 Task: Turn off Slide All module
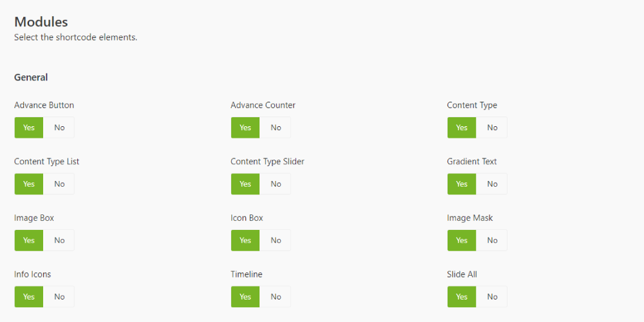click(x=492, y=297)
